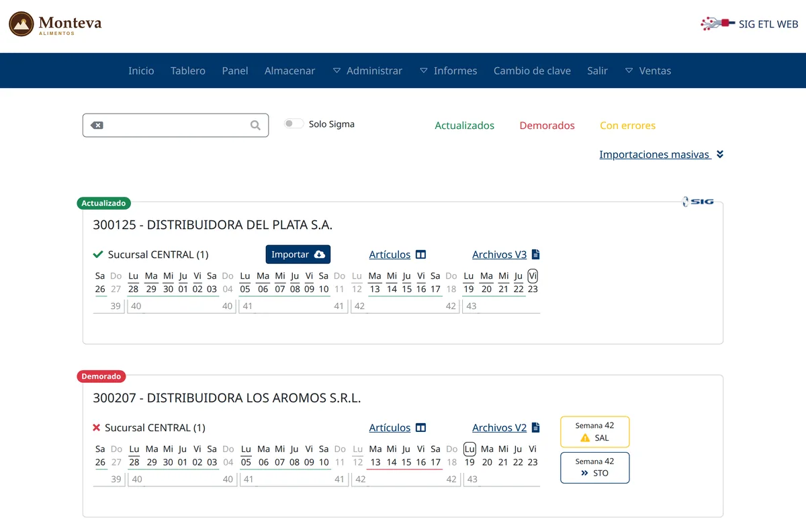Click the Semana 42 STO box
The height and width of the screenshot is (532, 806).
[x=595, y=468]
